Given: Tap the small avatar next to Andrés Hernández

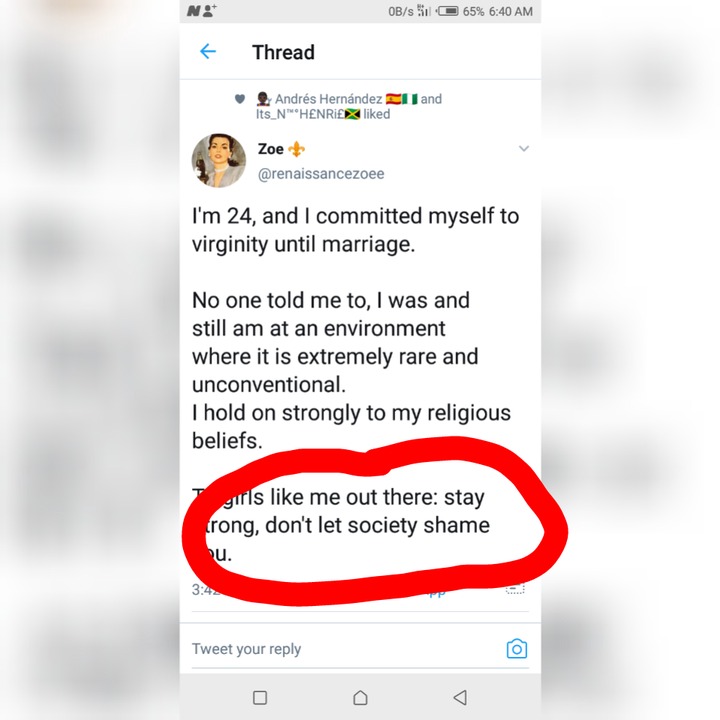Looking at the screenshot, I should coord(264,99).
